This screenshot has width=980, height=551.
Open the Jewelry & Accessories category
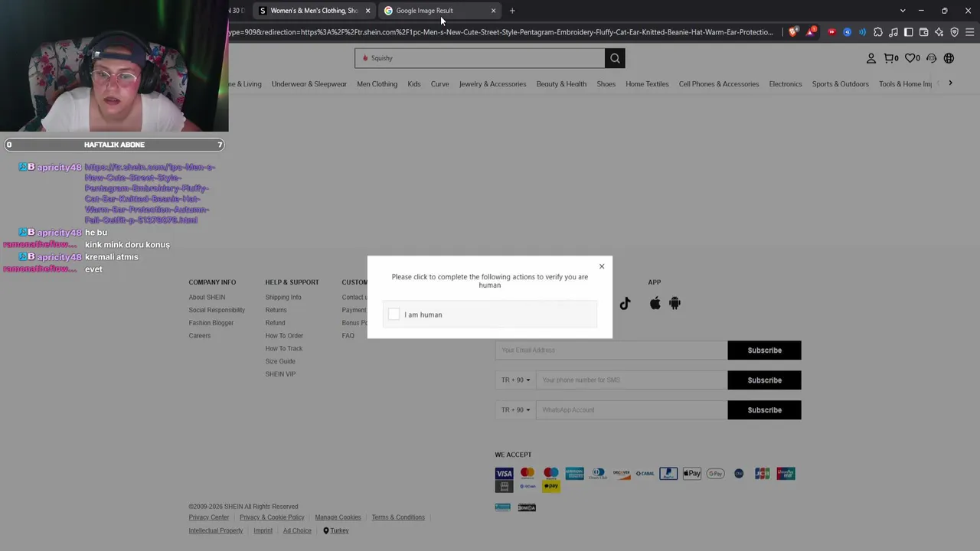(x=492, y=84)
